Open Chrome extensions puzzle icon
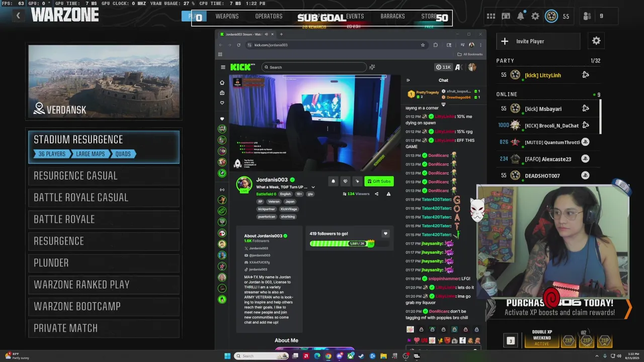 436,45
